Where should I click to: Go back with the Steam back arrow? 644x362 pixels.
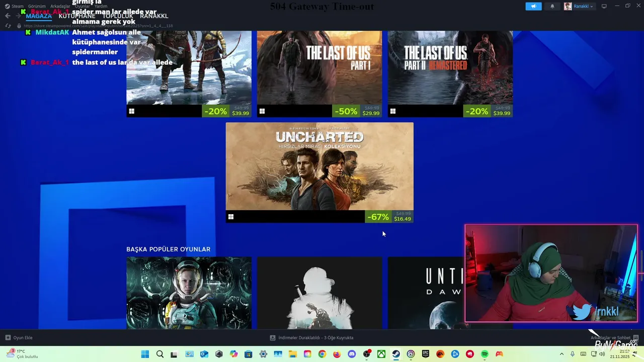tap(8, 16)
